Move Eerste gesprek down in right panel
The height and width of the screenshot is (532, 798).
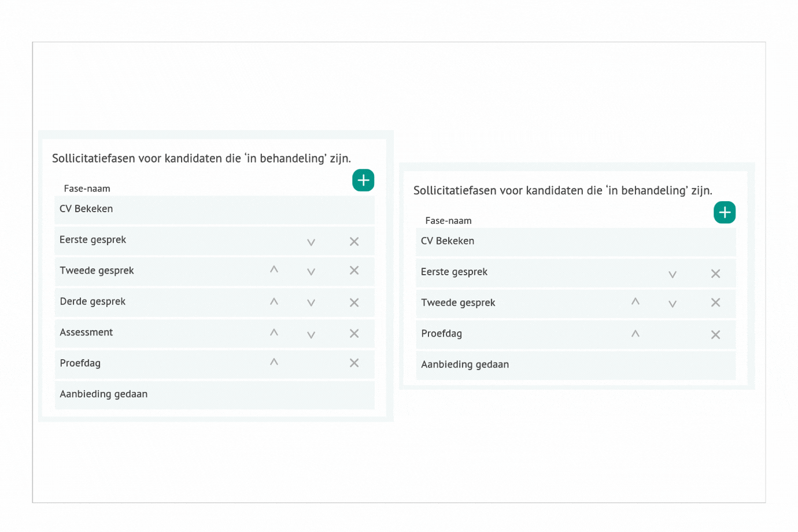[673, 274]
